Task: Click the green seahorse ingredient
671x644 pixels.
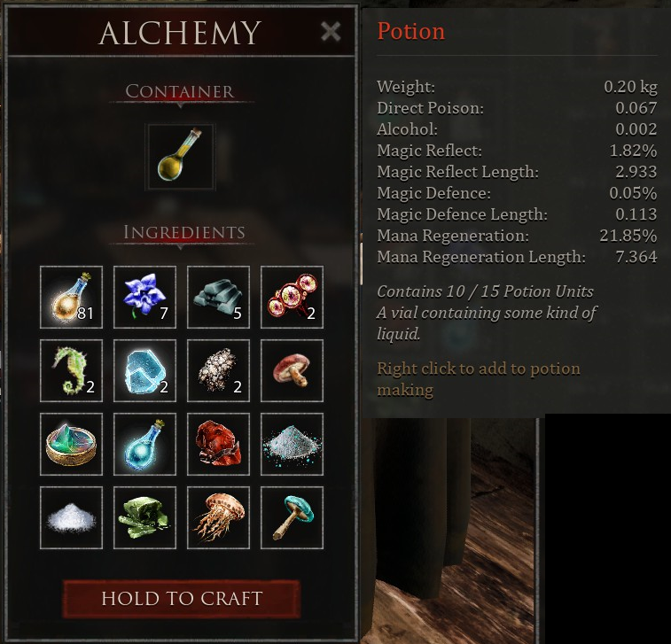Action: point(71,371)
